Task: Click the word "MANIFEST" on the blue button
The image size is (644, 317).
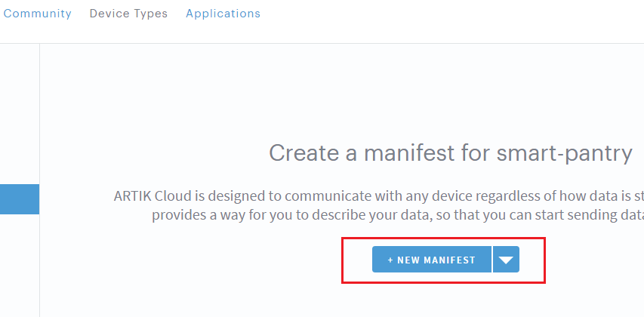Action: click(449, 260)
